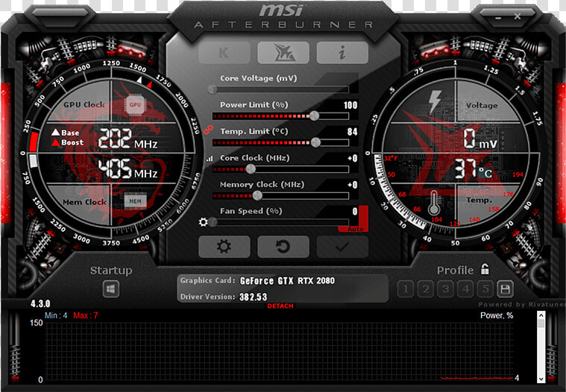Click the lightning bolt voltage icon

click(x=435, y=102)
